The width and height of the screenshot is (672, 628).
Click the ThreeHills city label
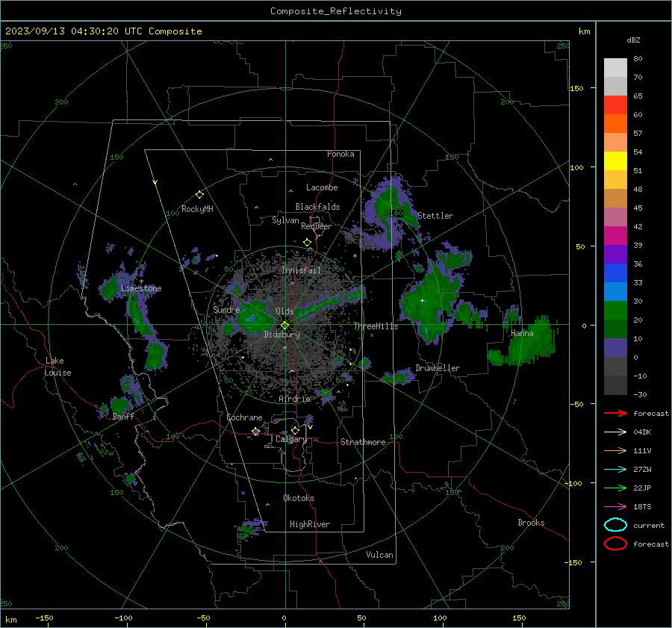coord(376,326)
